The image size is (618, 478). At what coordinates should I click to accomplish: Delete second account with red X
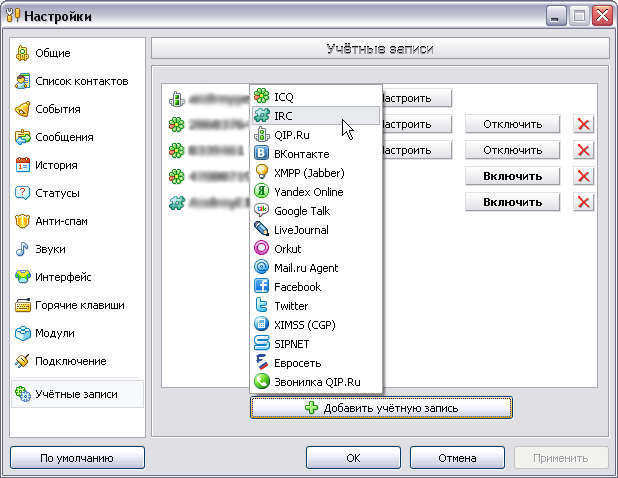pos(583,124)
